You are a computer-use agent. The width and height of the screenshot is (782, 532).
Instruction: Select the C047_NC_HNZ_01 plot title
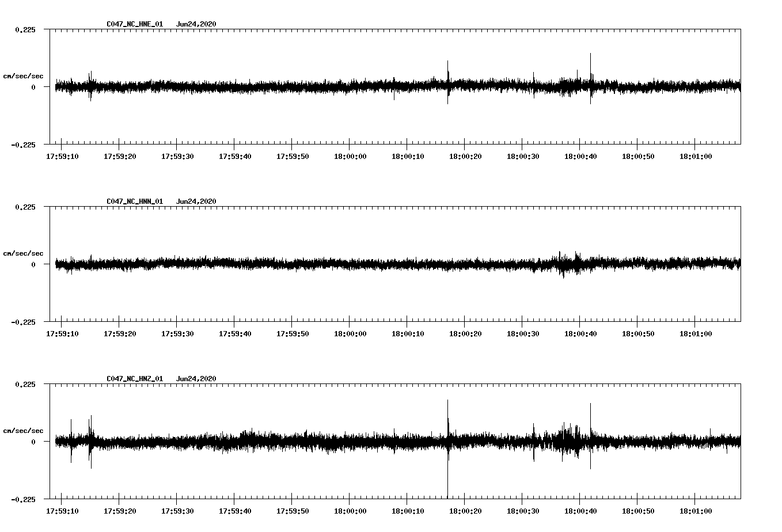[x=135, y=379]
